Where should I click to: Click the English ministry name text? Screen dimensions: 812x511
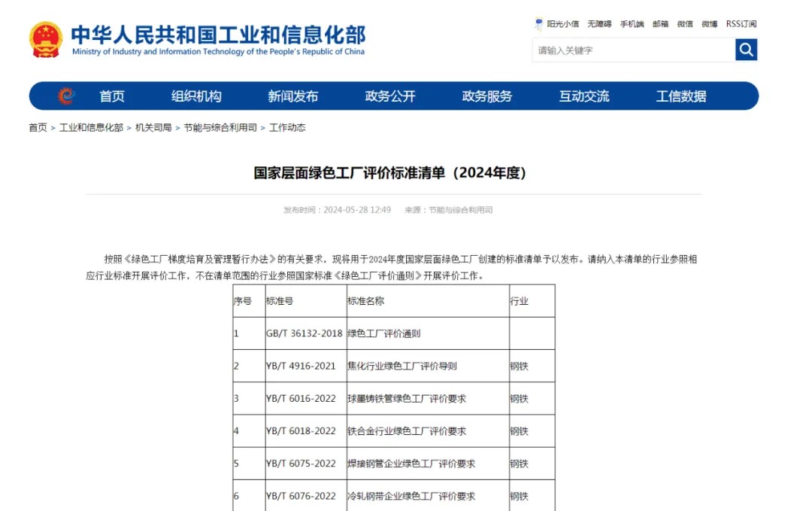[x=218, y=52]
